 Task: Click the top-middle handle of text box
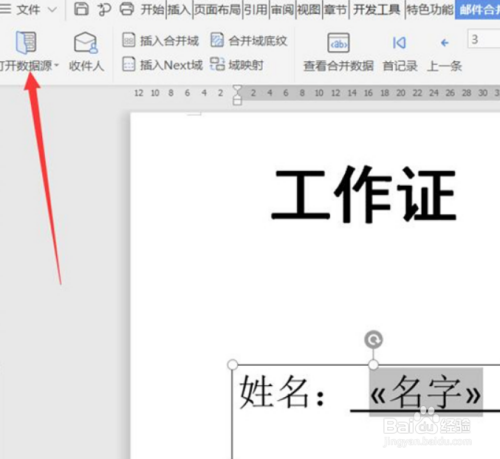[373, 365]
